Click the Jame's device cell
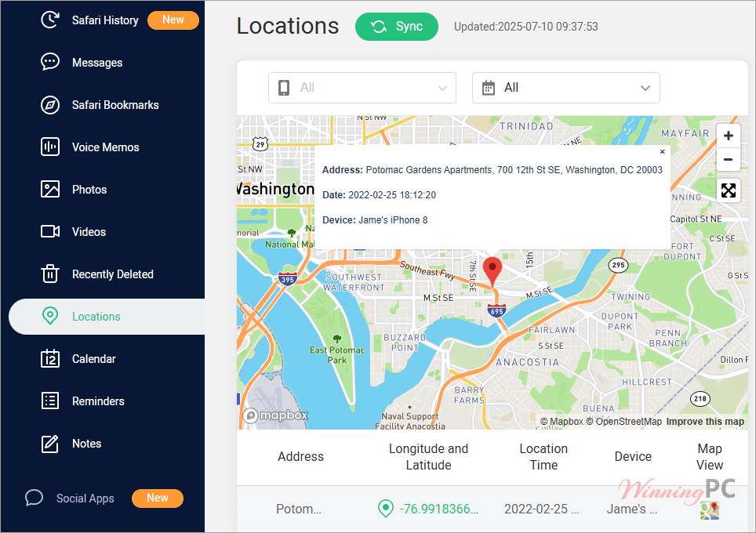756x533 pixels. click(x=631, y=509)
